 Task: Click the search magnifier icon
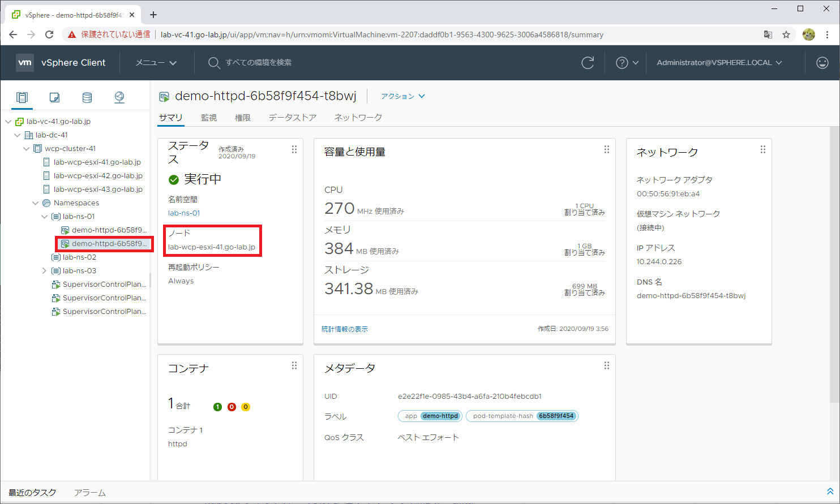point(213,63)
